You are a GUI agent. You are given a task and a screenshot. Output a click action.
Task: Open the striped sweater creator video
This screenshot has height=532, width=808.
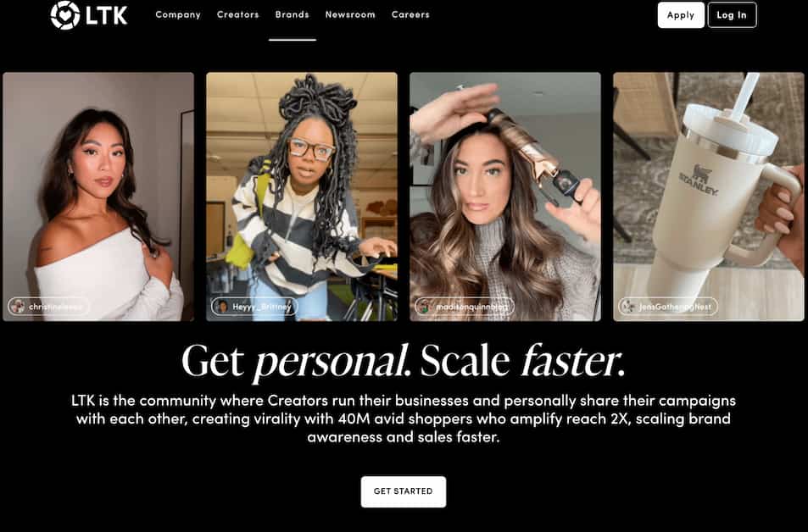(x=302, y=197)
